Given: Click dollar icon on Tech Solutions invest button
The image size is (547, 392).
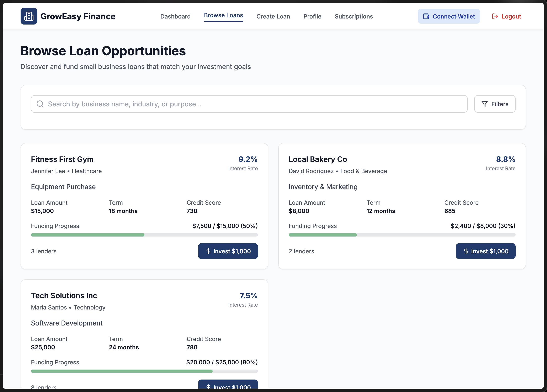Looking at the screenshot, I should 208,386.
